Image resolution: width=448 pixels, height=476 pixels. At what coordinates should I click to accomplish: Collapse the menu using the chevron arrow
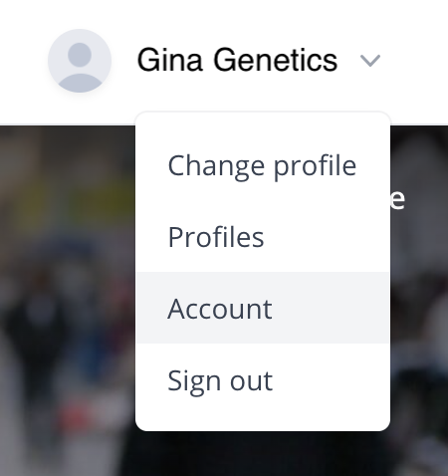click(x=370, y=61)
